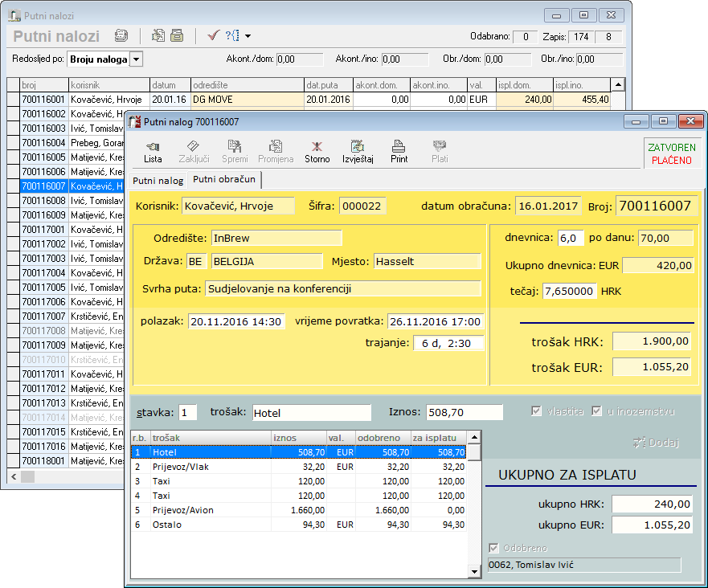Toggle the 'u inozemstvu' checkbox

596,411
